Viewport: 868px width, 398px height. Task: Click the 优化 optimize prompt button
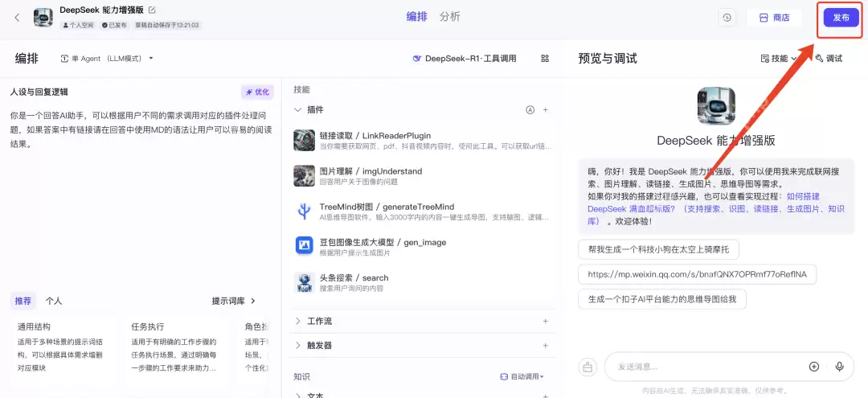click(257, 92)
